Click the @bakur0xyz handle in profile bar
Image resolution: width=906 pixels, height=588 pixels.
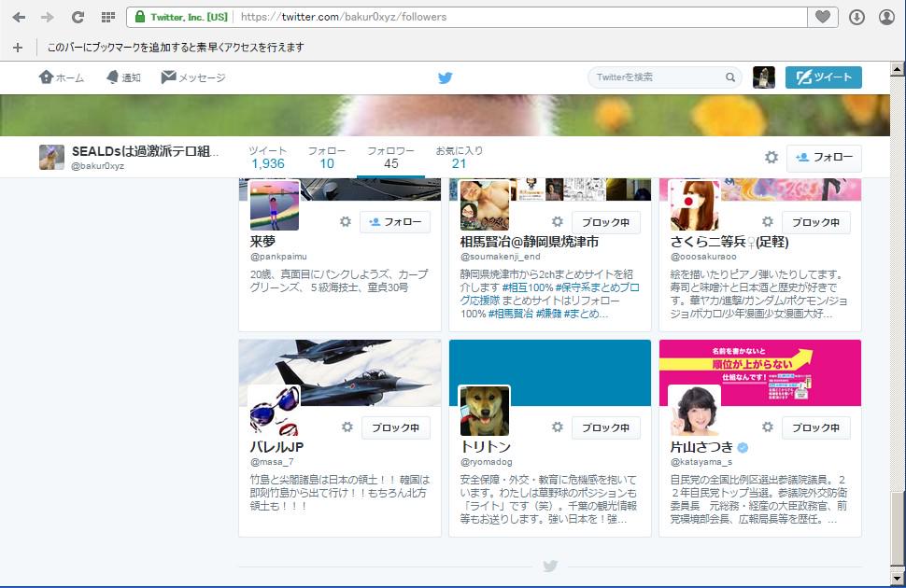tap(98, 166)
